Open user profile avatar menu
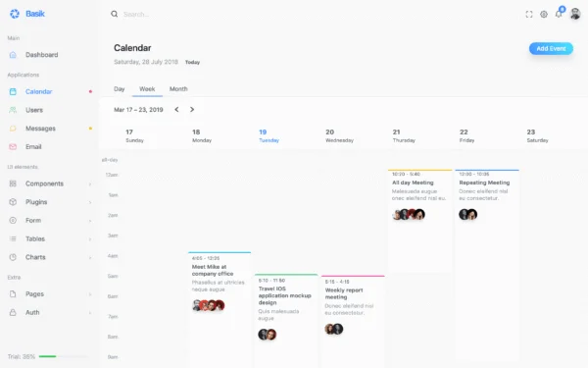 (x=575, y=14)
